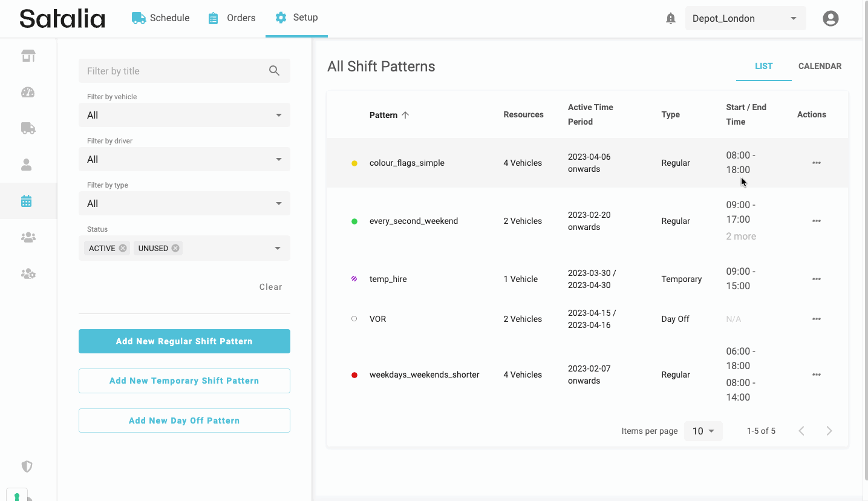The height and width of the screenshot is (501, 868).
Task: Open the shield icon in sidebar
Action: point(27,467)
